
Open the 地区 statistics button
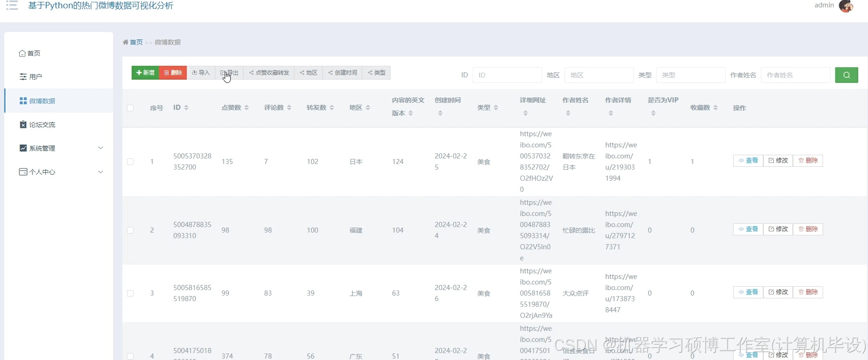pyautogui.click(x=308, y=73)
